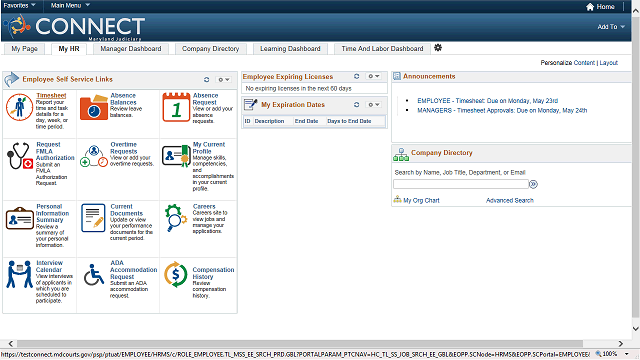Open the Main Menu dropdown

(70, 5)
